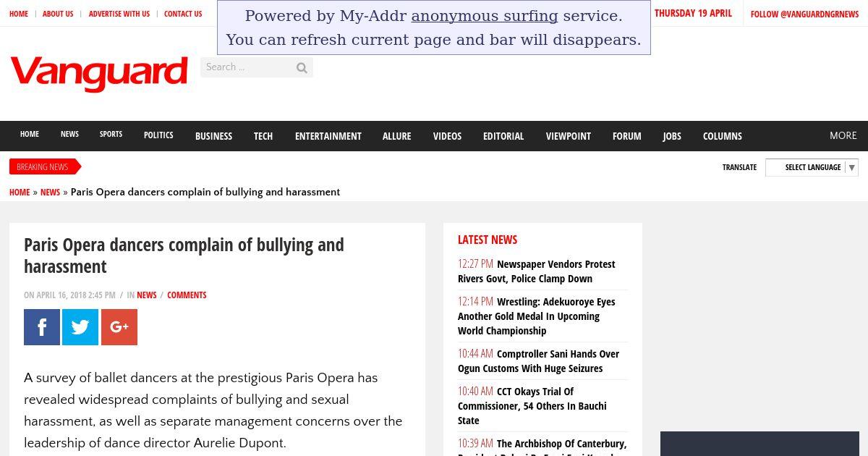Open the VIDEOS section

[447, 136]
